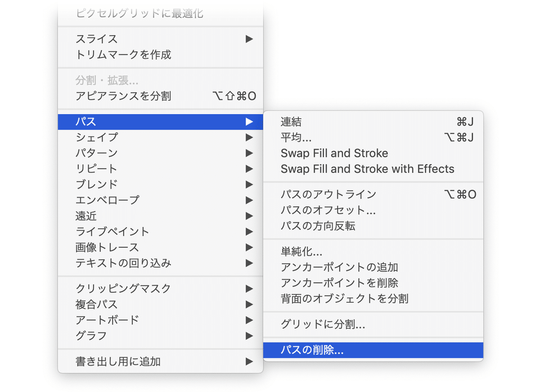Open the クリッピングマスク submenu
Viewport: 540px width, 392px height.
click(x=160, y=289)
